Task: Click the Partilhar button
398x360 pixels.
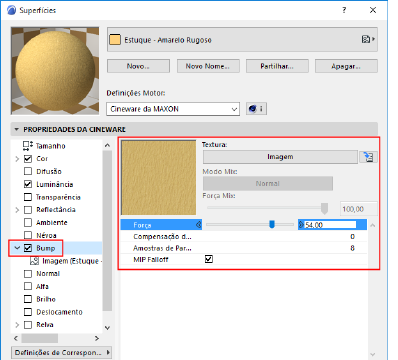Action: point(277,66)
